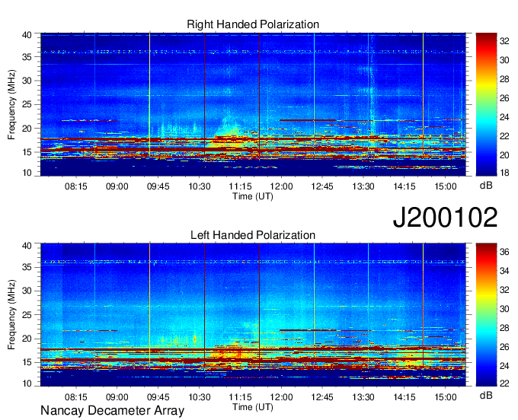The width and height of the screenshot is (518, 420).
Task: Click the 15:00 tick under the Left Handed plot
Action: 446,397
